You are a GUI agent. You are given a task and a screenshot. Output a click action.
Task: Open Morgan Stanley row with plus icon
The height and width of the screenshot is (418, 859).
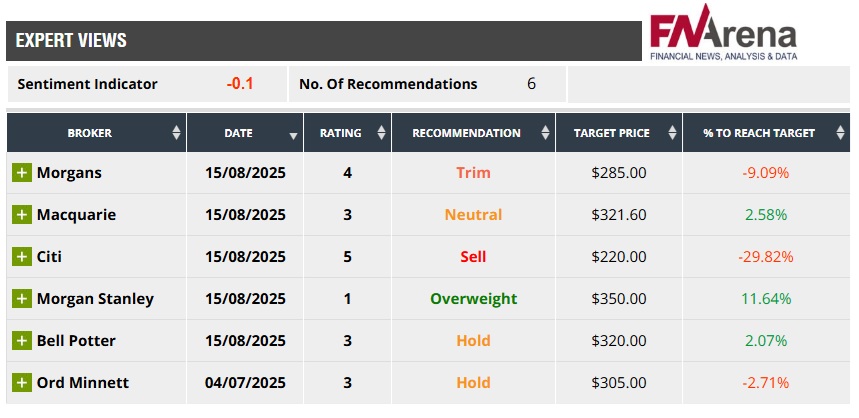pos(22,299)
